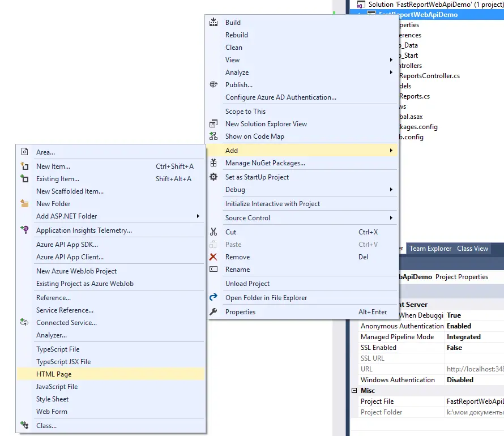Click the Properties wrench icon
The height and width of the screenshot is (436, 504).
click(x=212, y=311)
